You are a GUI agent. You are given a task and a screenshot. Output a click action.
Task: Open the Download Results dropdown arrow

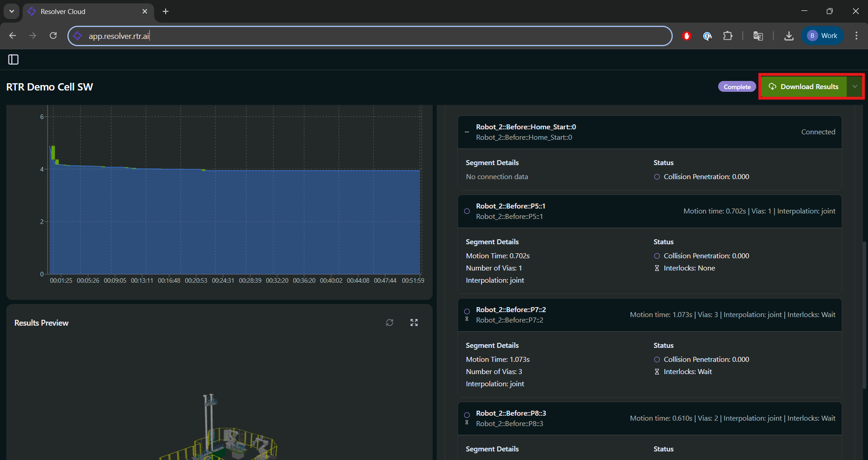click(854, 86)
